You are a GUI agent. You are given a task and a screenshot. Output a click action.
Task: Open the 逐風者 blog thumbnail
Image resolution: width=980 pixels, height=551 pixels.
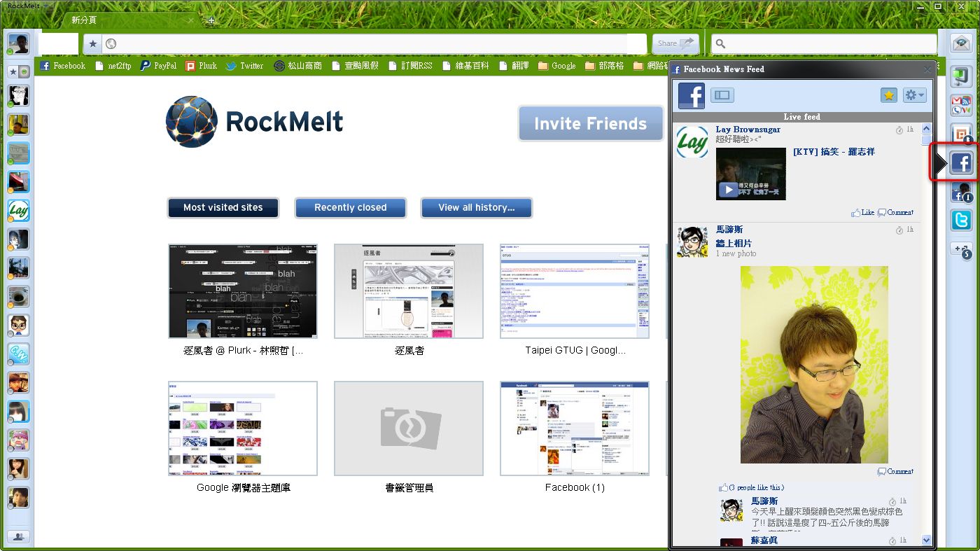(409, 291)
